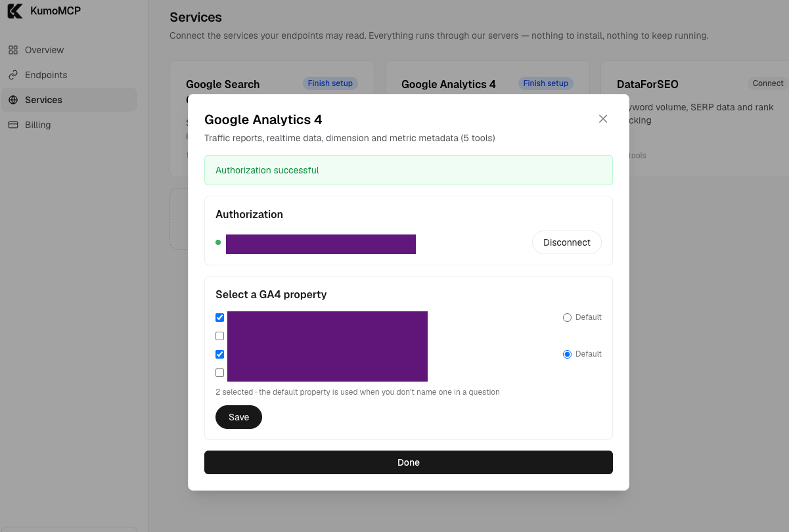
Task: Select Default radio for first property
Action: (x=567, y=317)
